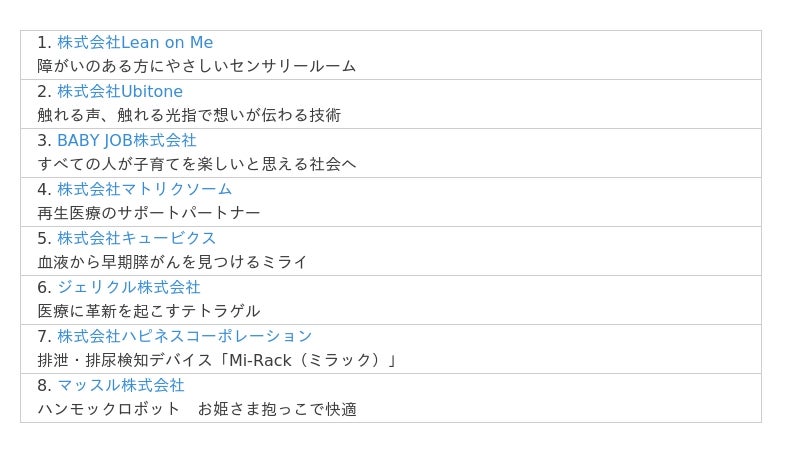Screen dimensions: 800x453
Task: Click the ハンモックロボット description text
Action: click(x=197, y=409)
